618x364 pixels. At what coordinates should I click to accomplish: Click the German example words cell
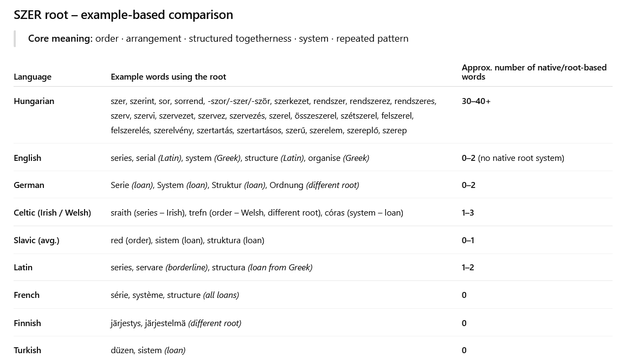[234, 185]
